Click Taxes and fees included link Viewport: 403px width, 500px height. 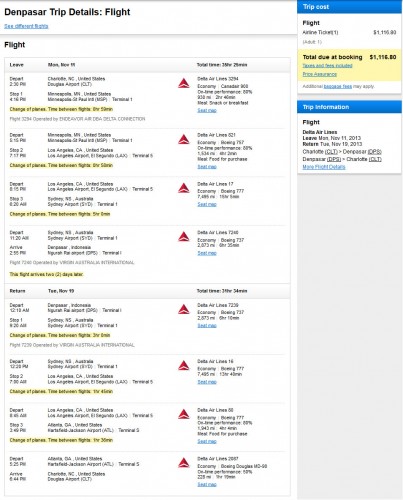pos(327,66)
